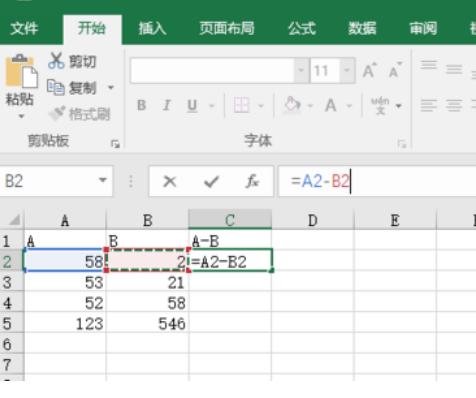Switch to the Insert (插入) tab
Image resolution: width=476 pixels, height=398 pixels.
point(152,29)
